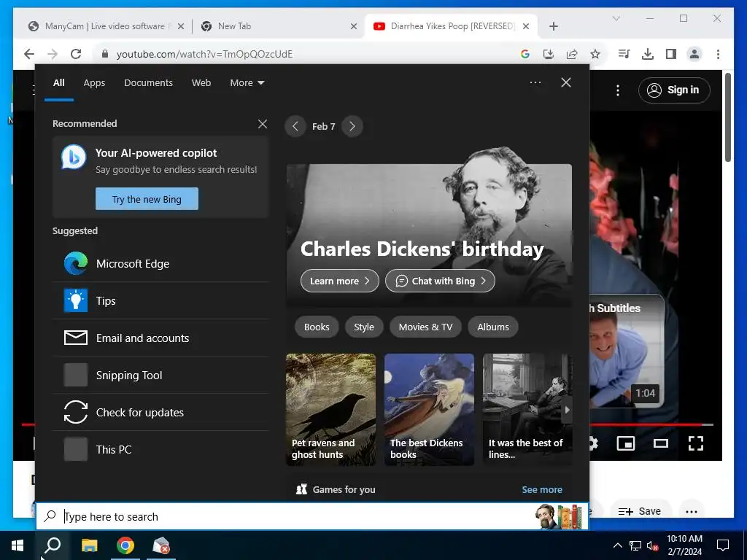Open Google Chrome from the taskbar
Viewport: 747px width, 560px height.
click(x=125, y=545)
